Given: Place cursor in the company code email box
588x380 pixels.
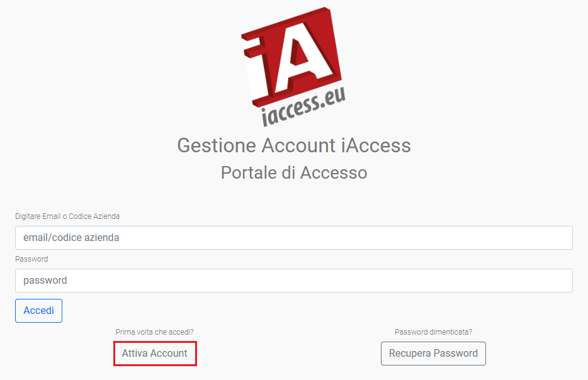Looking at the screenshot, I should (294, 238).
